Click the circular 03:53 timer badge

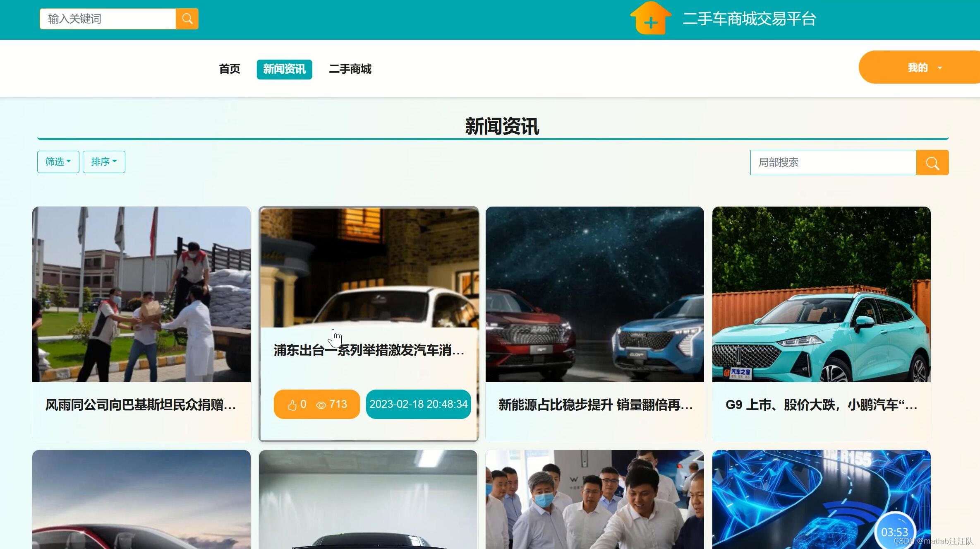click(x=894, y=531)
